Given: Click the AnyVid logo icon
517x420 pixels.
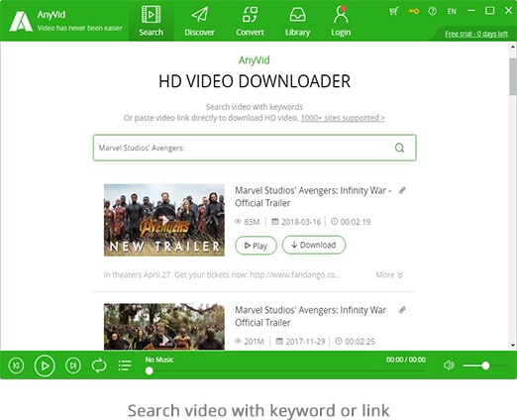Looking at the screenshot, I should (x=21, y=22).
